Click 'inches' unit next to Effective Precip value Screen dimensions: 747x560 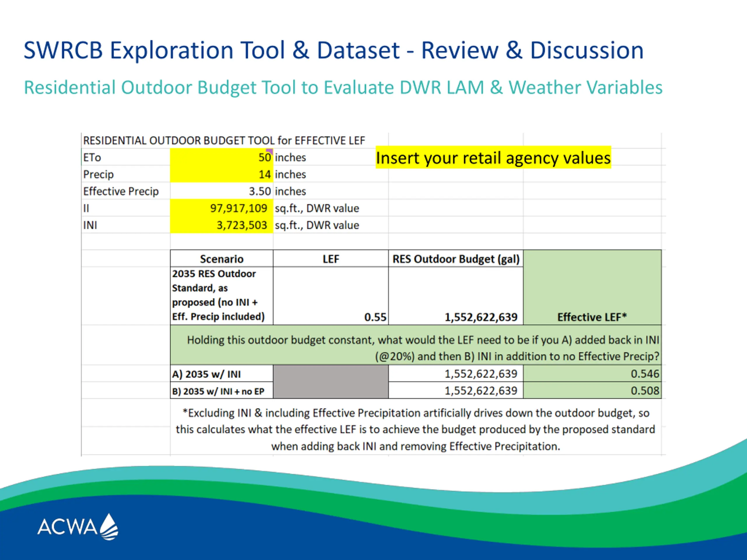pos(290,191)
